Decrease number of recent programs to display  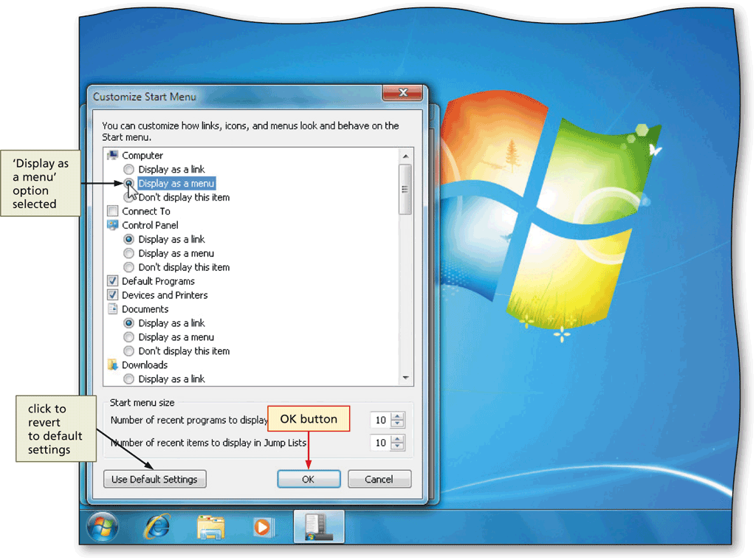tap(397, 424)
